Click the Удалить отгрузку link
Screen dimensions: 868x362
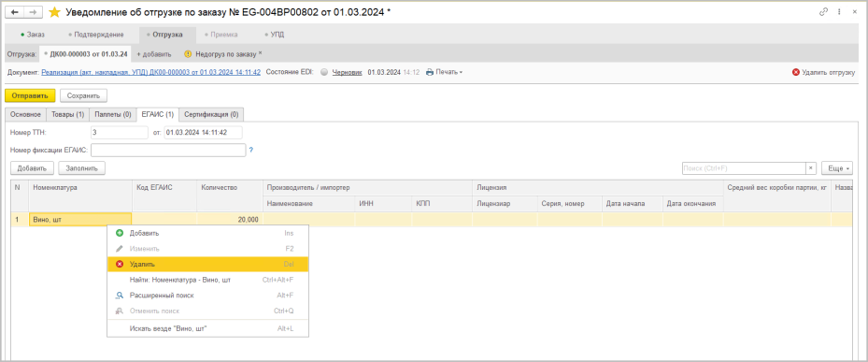[x=829, y=72]
